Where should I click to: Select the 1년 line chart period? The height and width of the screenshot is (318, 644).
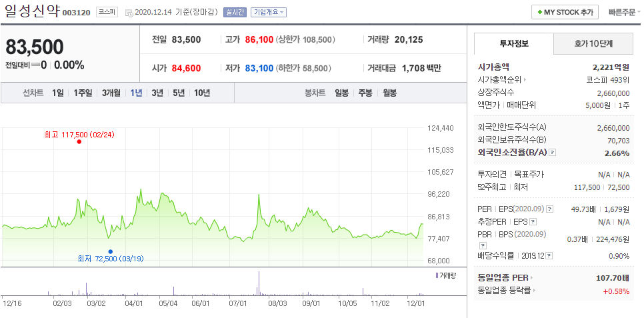[136, 93]
